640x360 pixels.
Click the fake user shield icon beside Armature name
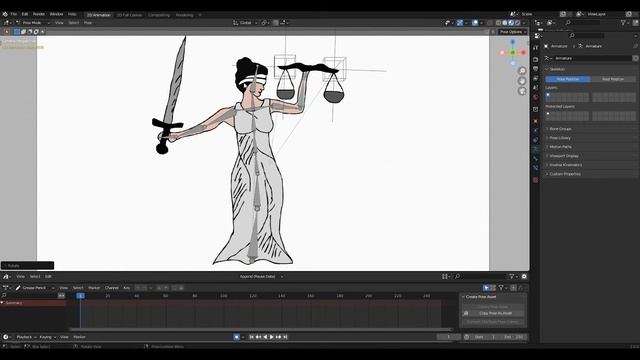[636, 58]
